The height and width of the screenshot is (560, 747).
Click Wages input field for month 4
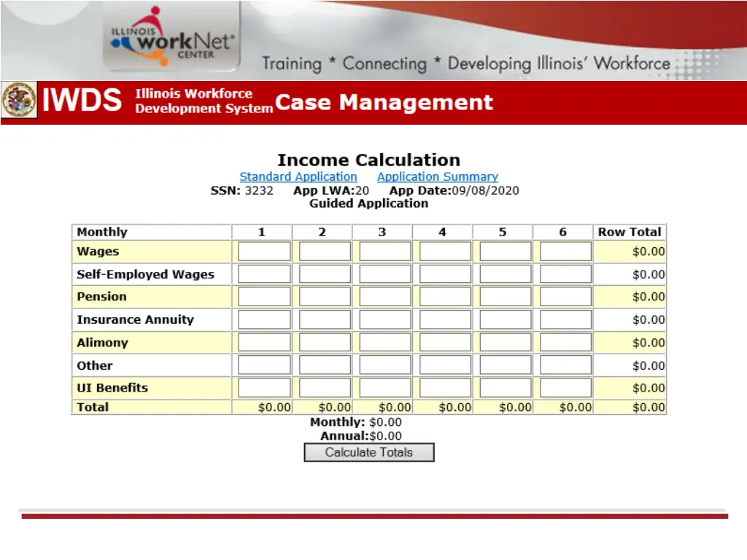pos(445,252)
